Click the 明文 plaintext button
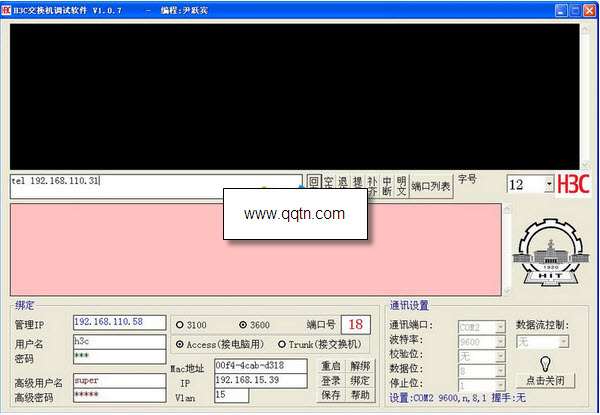This screenshot has width=600, height=415. point(401,186)
